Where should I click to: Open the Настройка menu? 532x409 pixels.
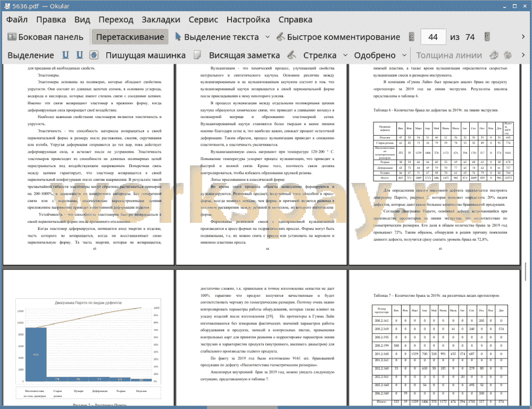(x=248, y=20)
